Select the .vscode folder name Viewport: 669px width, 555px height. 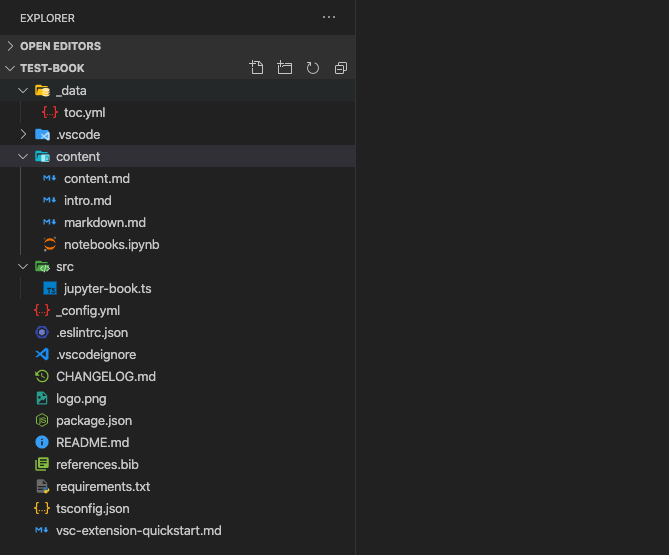78,135
